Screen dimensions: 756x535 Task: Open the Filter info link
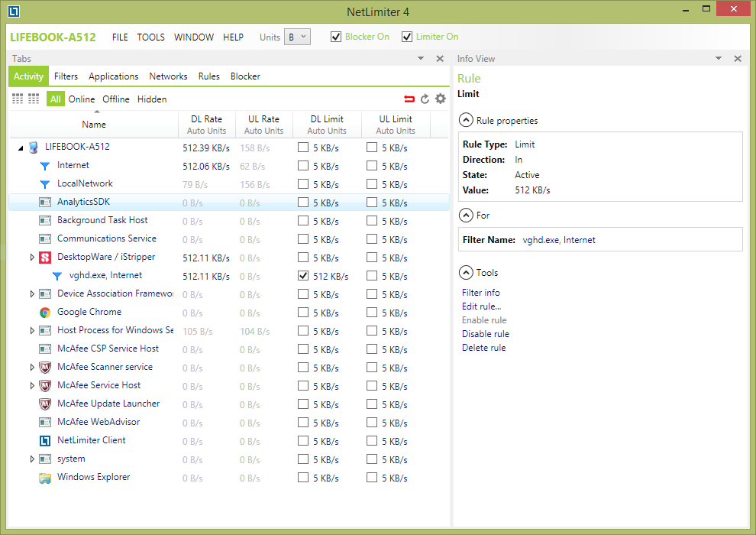pos(480,293)
